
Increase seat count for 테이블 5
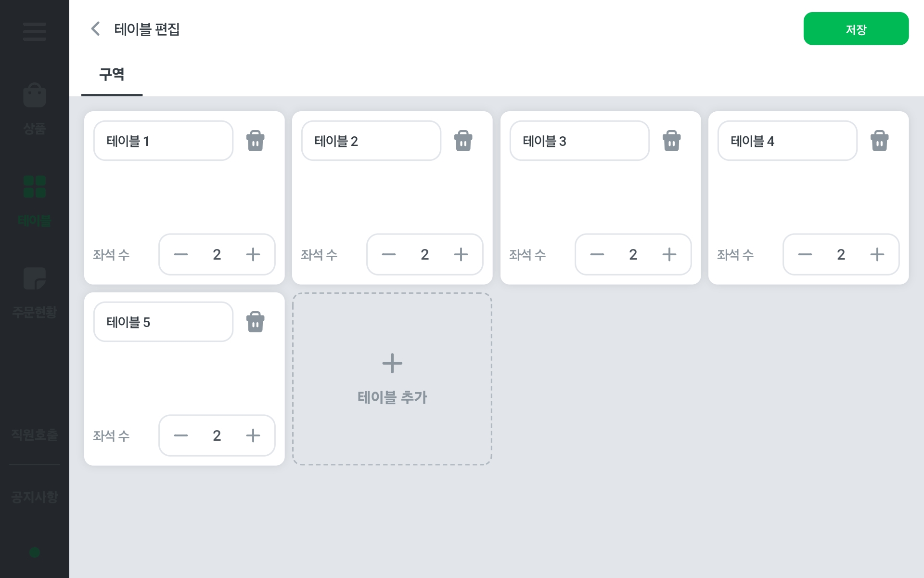coord(253,435)
